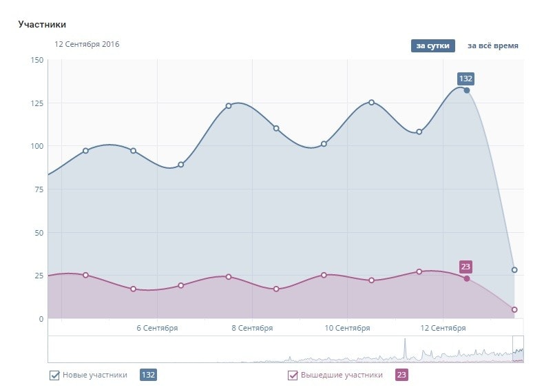533x392 pixels.
Task: Click the blue dip point just right of "6 Сентября"
Action: pos(181,165)
